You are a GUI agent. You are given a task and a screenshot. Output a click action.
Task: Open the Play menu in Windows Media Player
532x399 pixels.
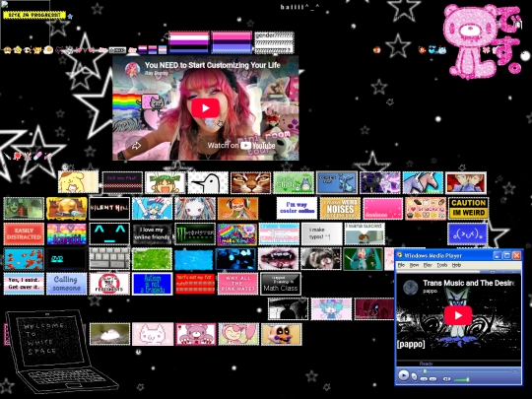click(x=428, y=265)
